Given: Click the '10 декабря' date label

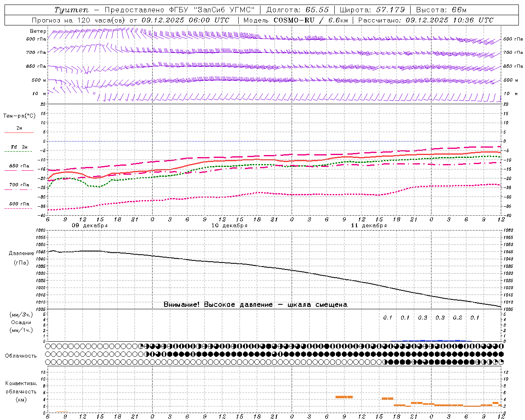Looking at the screenshot, I should (229, 226).
